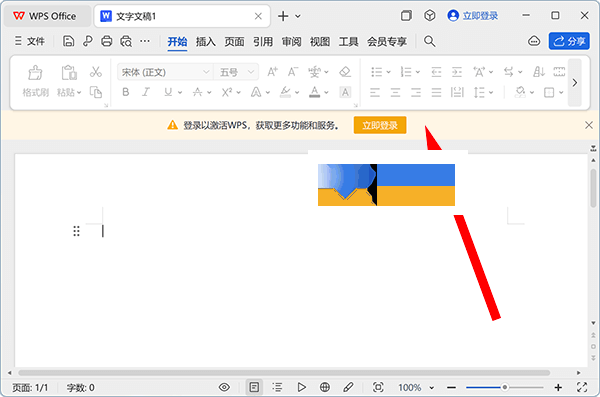Image resolution: width=600 pixels, height=397 pixels.
Task: Click the blue 分享 button
Action: 569,41
